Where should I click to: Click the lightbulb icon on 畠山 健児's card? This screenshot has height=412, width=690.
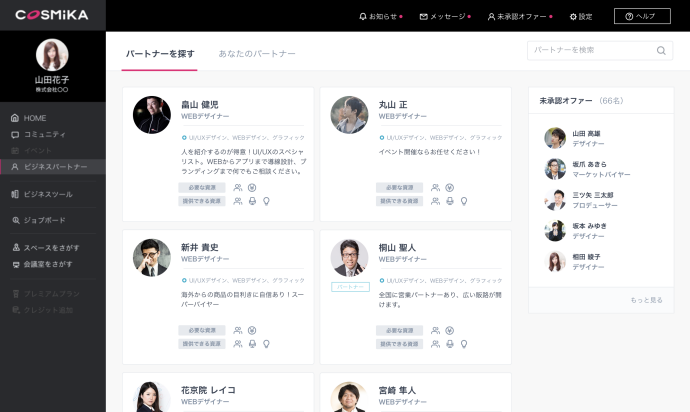(x=266, y=201)
